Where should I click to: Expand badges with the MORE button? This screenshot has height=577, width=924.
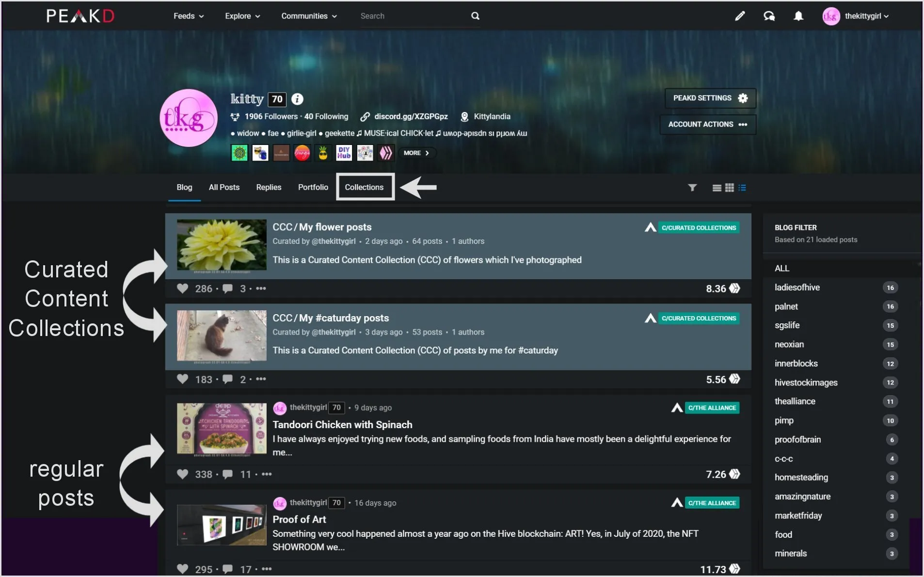pyautogui.click(x=416, y=153)
